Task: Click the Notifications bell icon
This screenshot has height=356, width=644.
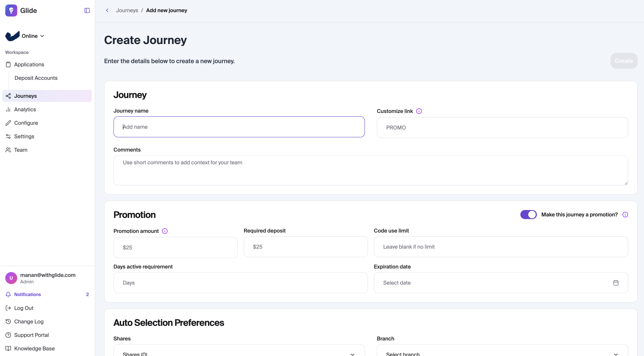Action: pyautogui.click(x=8, y=294)
